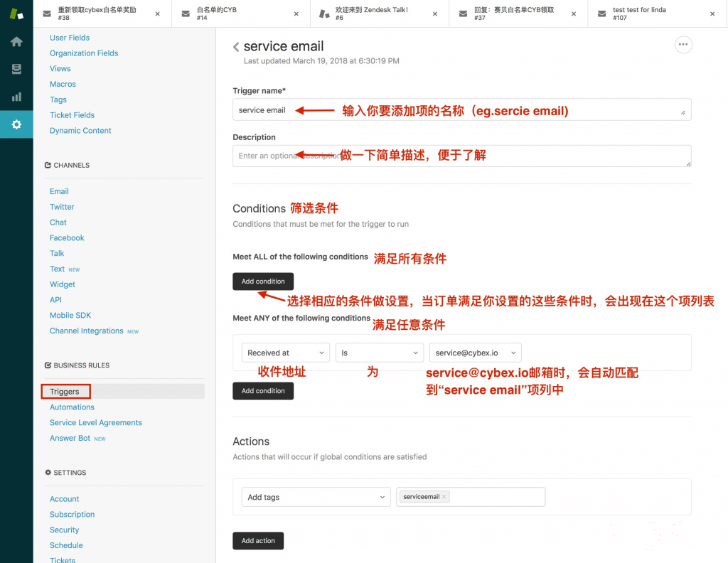
Task: Open the Is operator dropdown
Action: [x=380, y=353]
